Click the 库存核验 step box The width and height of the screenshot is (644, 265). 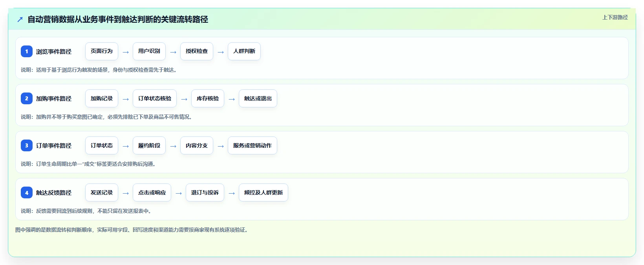pos(208,98)
